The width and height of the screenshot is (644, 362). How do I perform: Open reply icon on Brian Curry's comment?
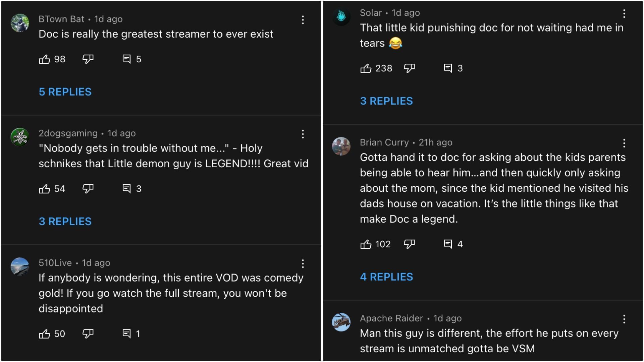(x=448, y=244)
